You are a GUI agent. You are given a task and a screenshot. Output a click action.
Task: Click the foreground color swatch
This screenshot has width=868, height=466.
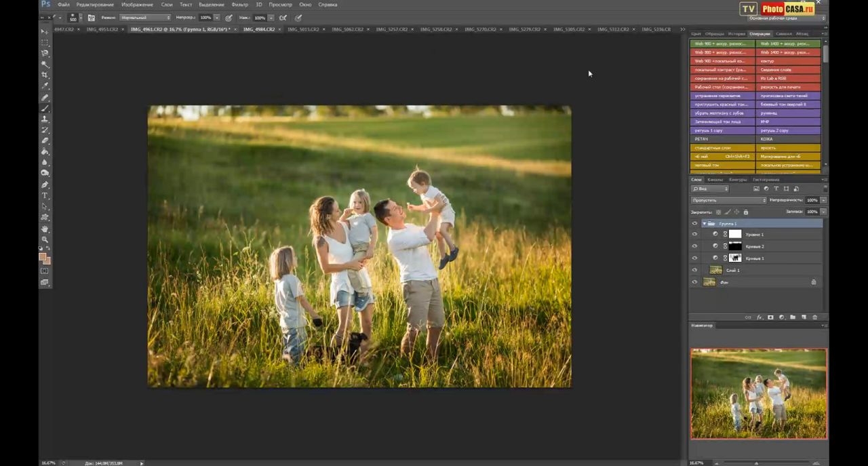[43, 257]
